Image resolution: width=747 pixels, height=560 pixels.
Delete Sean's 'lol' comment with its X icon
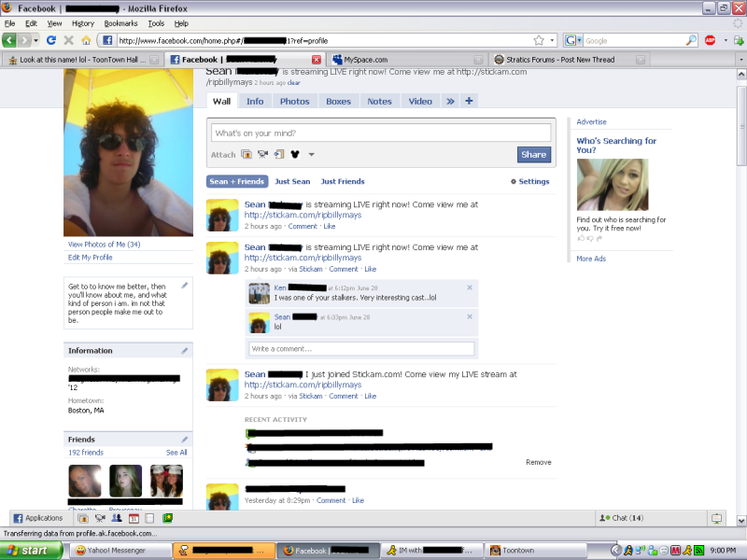coord(470,316)
